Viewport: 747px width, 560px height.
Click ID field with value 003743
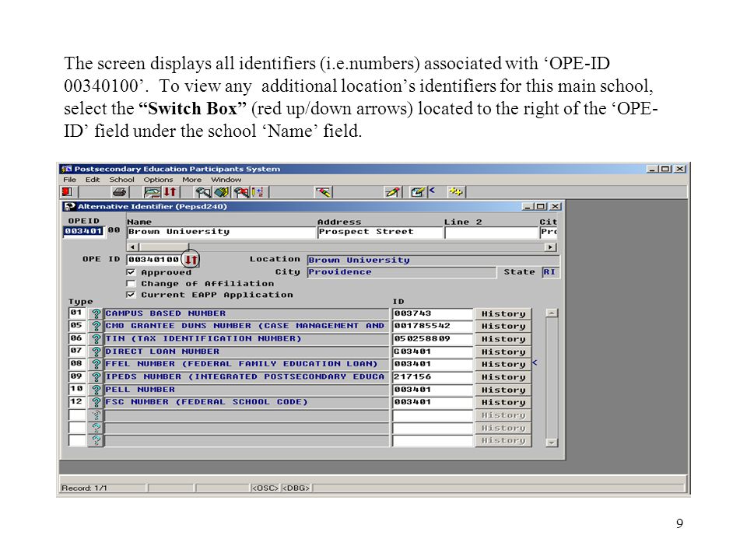coord(433,313)
